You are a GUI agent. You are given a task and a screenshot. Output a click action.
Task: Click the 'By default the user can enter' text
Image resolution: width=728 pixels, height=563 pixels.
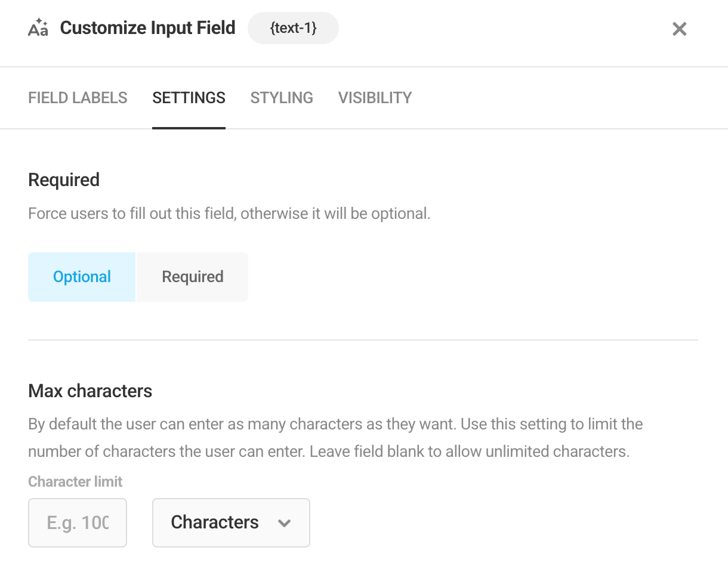[335, 438]
